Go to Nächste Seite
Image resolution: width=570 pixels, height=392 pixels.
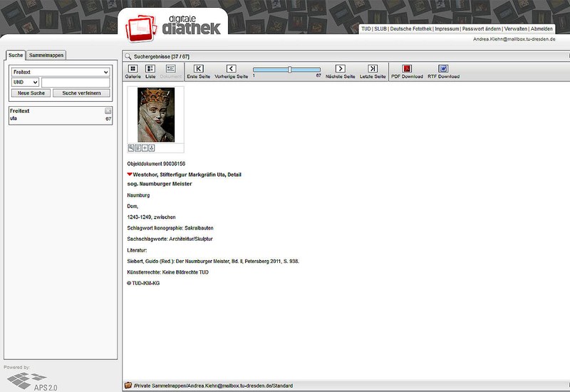click(x=340, y=71)
